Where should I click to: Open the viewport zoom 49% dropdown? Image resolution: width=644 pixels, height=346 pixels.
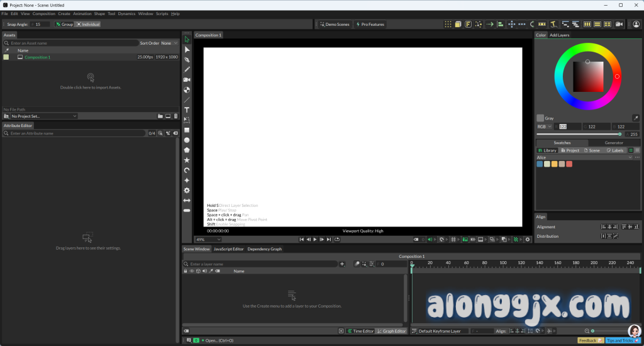[208, 240]
